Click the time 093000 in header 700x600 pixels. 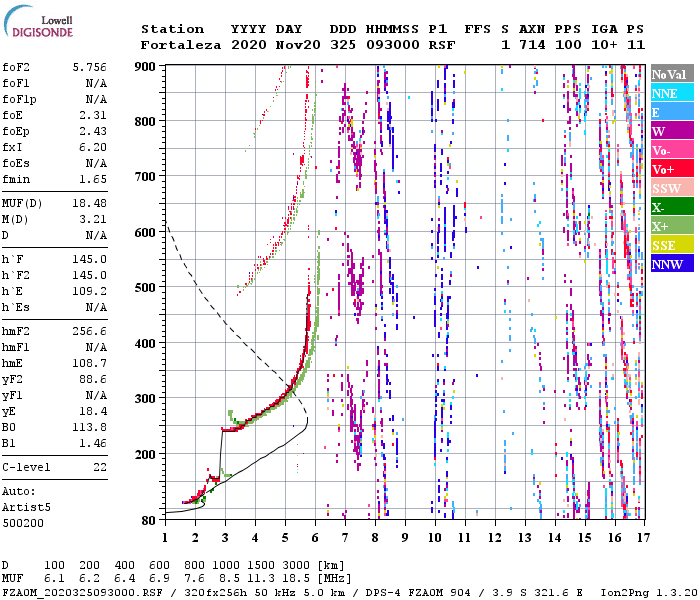pos(393,45)
